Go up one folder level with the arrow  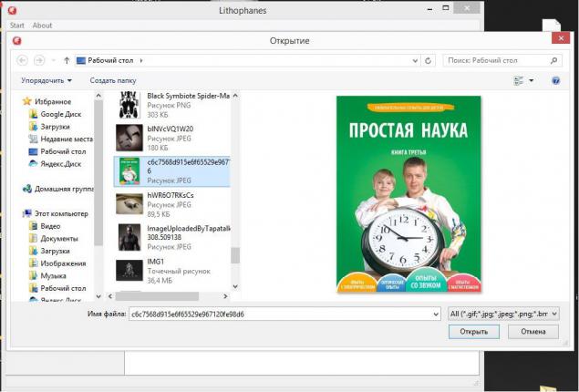point(67,60)
